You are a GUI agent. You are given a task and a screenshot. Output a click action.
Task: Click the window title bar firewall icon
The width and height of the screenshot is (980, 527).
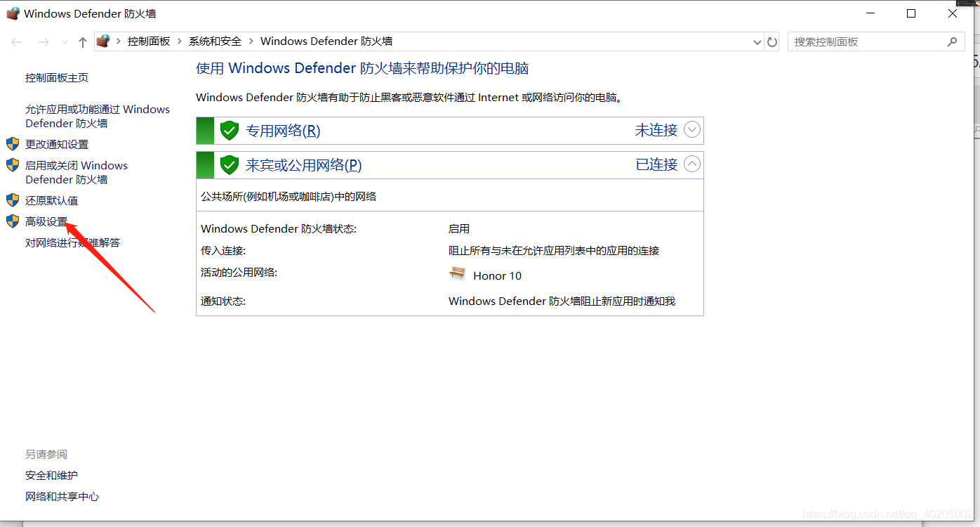(13, 13)
